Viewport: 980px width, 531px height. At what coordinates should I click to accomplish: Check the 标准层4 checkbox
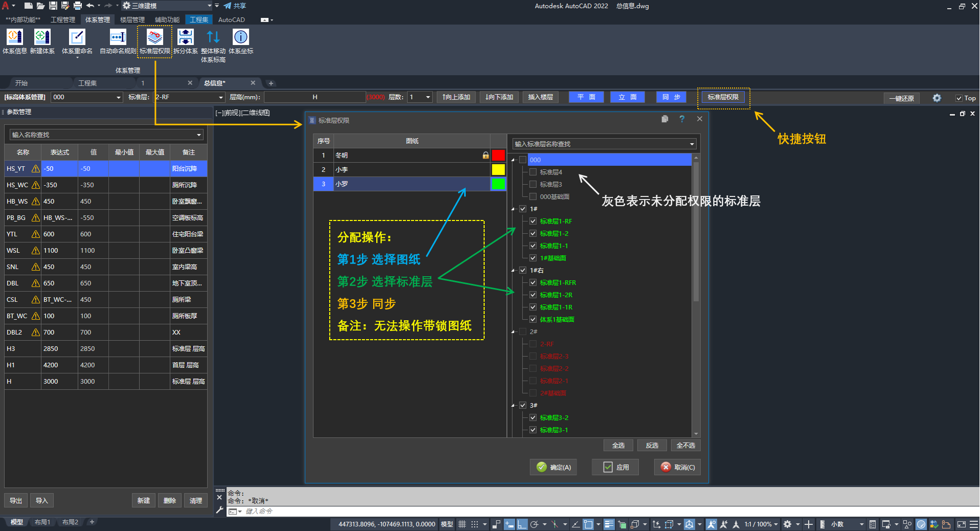533,172
